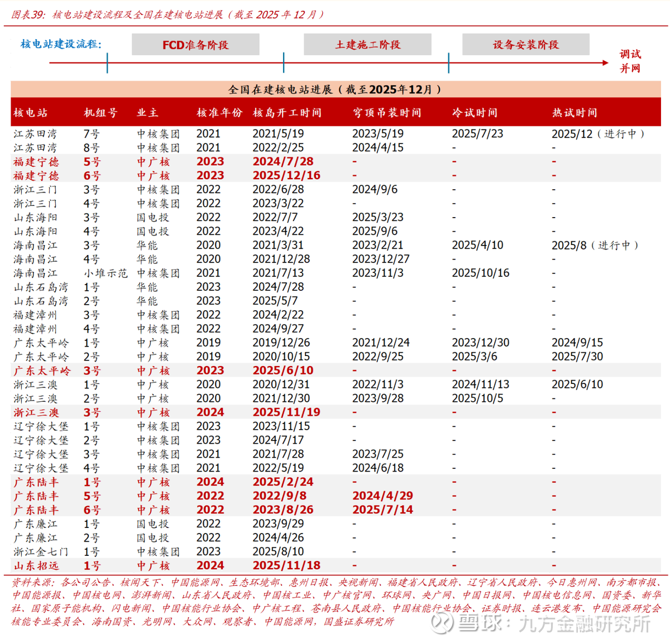Select the FCD准备阶段 stage box

click(195, 45)
